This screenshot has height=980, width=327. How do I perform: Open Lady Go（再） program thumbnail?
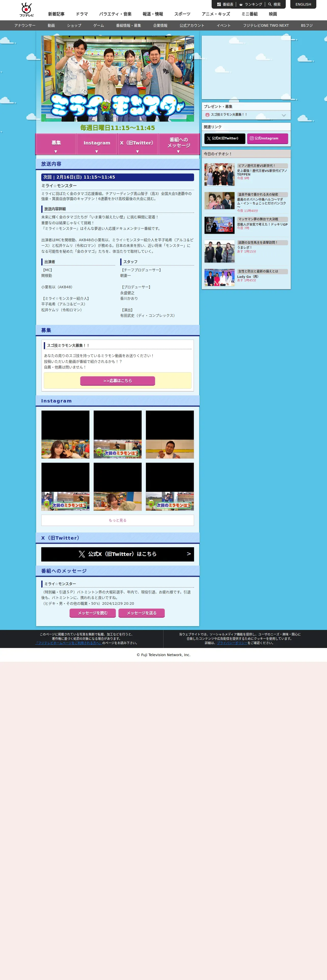click(x=219, y=277)
